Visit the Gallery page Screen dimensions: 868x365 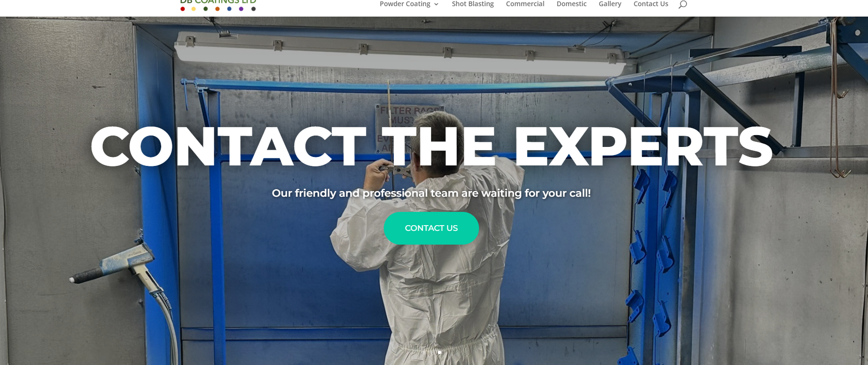610,4
